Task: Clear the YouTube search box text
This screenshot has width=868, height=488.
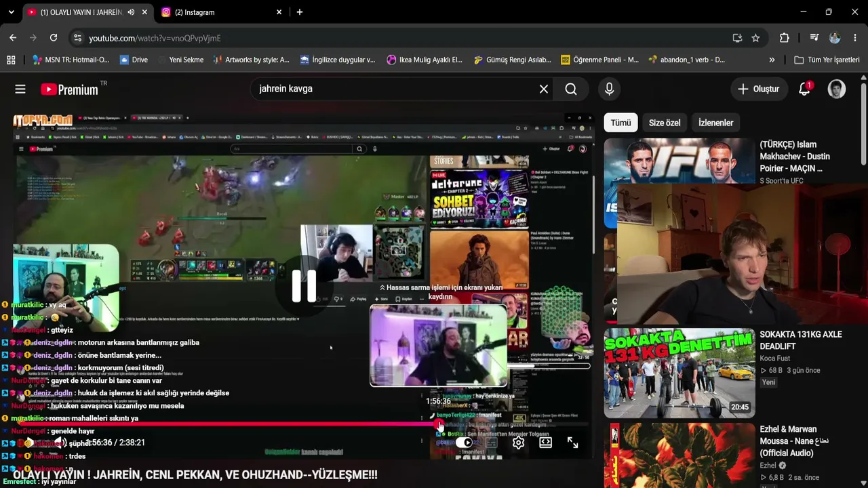Action: [x=543, y=89]
